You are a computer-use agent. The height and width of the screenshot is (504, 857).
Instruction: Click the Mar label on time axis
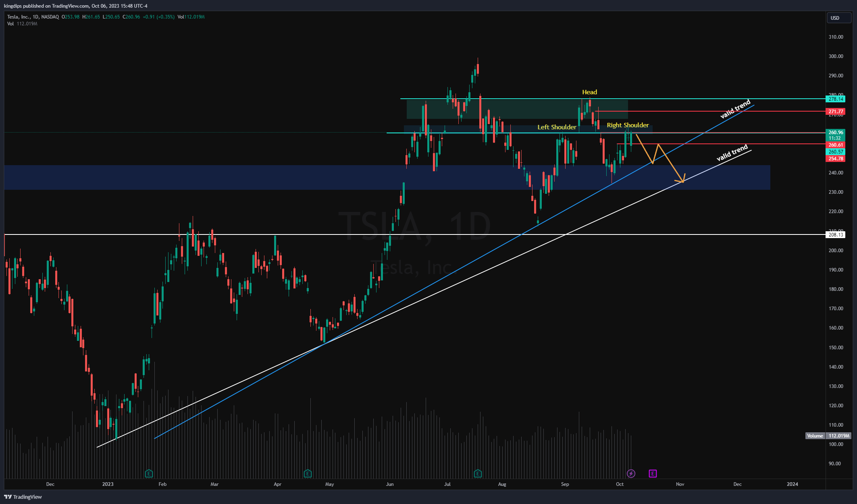(214, 484)
